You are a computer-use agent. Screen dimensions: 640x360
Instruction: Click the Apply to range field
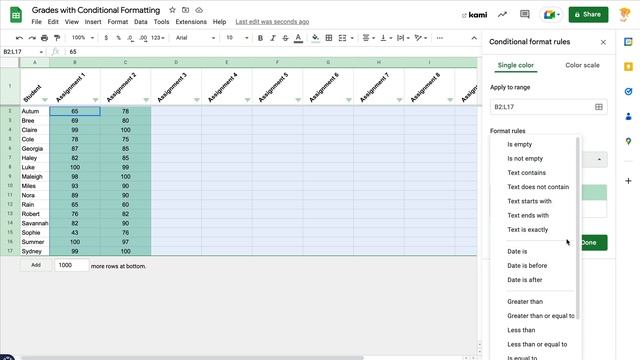point(549,107)
